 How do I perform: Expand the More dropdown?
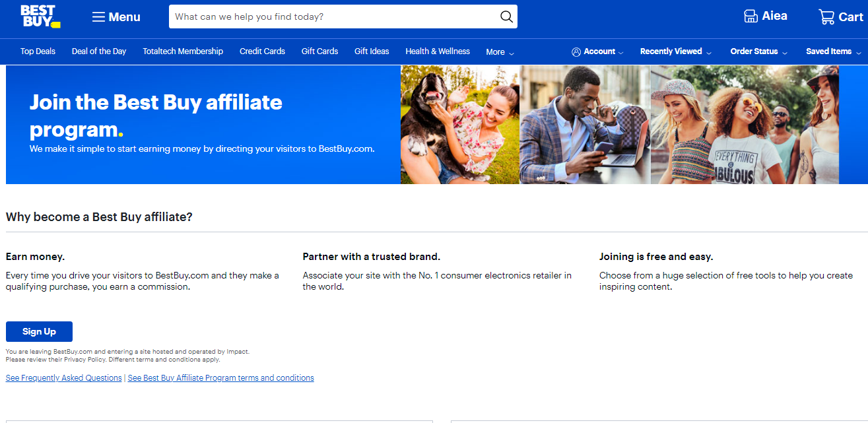(500, 52)
